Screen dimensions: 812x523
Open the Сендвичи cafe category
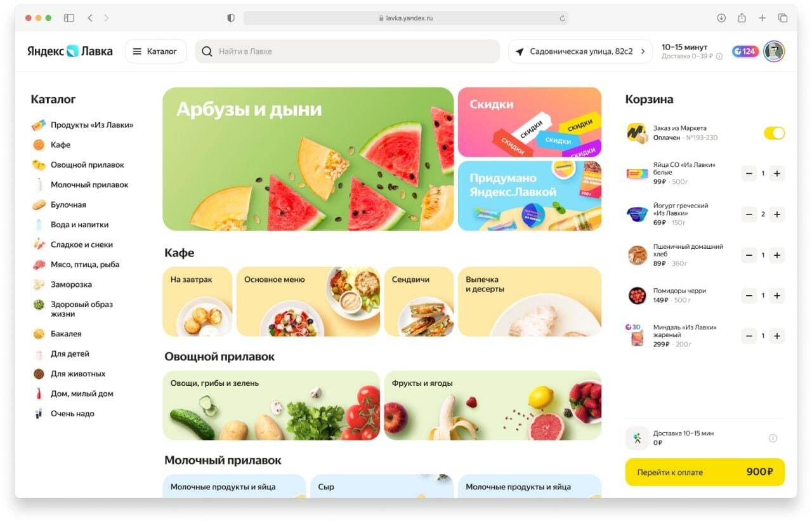(419, 301)
